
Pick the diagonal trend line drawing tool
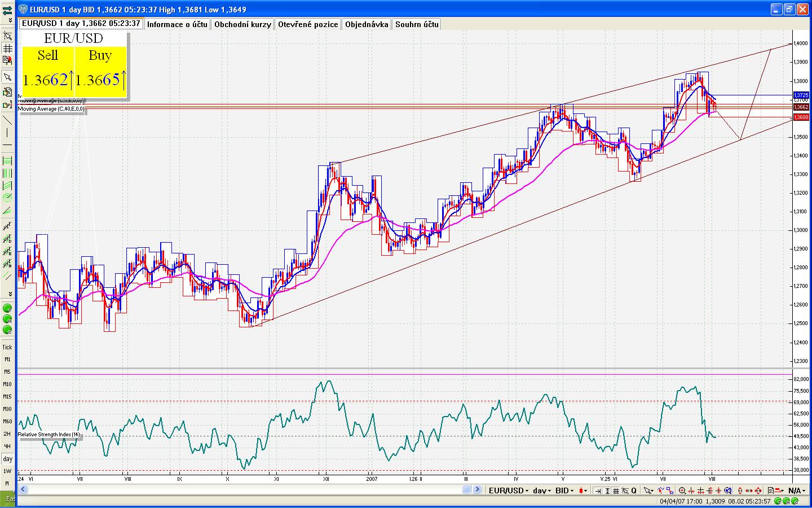pyautogui.click(x=7, y=120)
